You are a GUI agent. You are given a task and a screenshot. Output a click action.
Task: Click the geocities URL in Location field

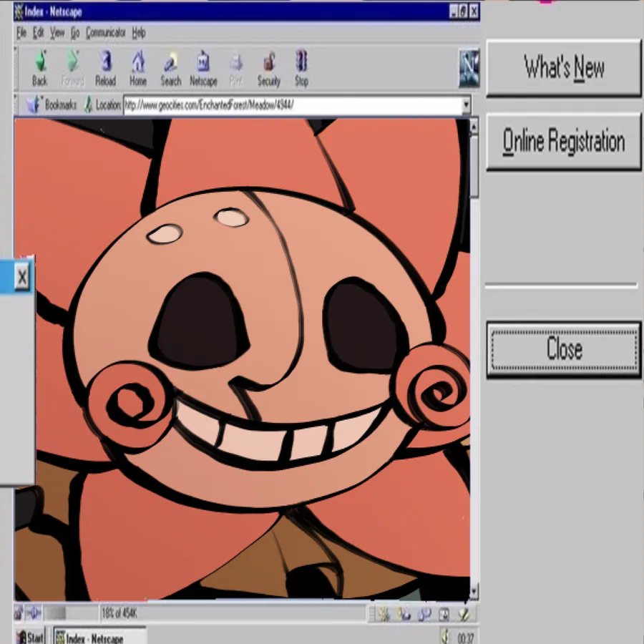tap(209, 106)
